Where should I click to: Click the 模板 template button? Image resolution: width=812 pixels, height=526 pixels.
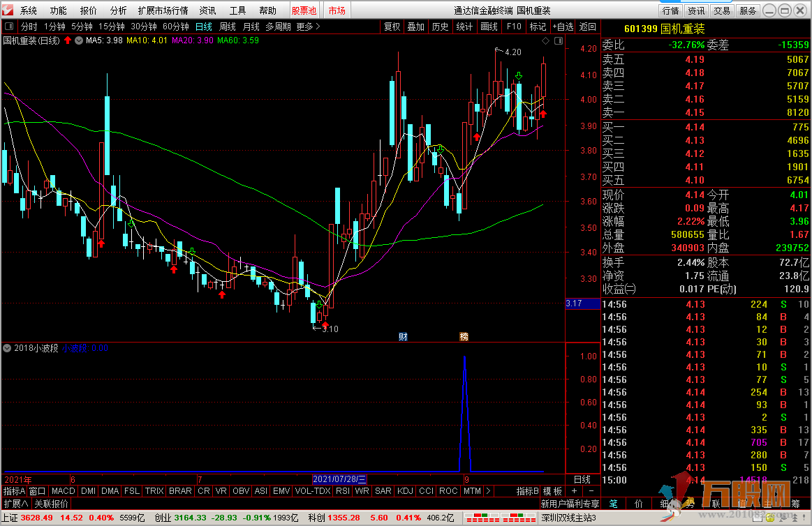click(x=552, y=491)
